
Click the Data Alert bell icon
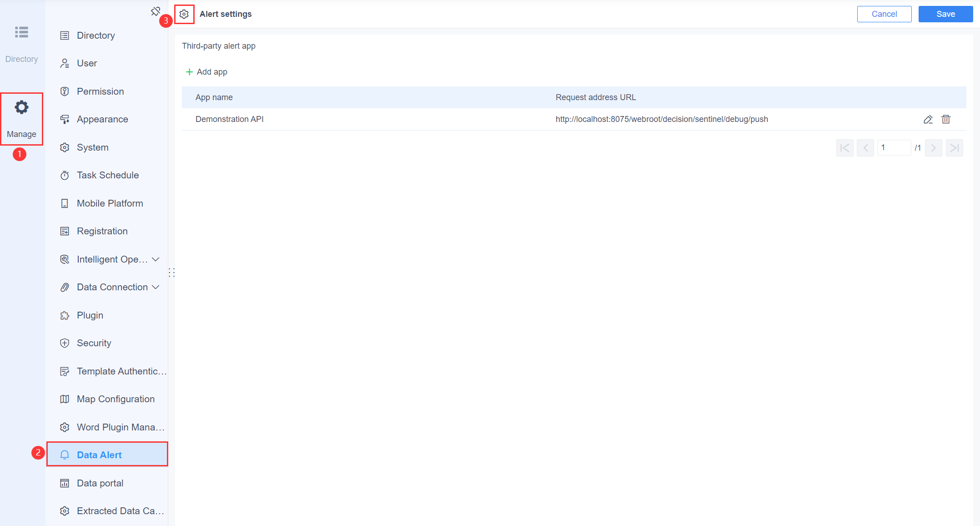coord(65,455)
